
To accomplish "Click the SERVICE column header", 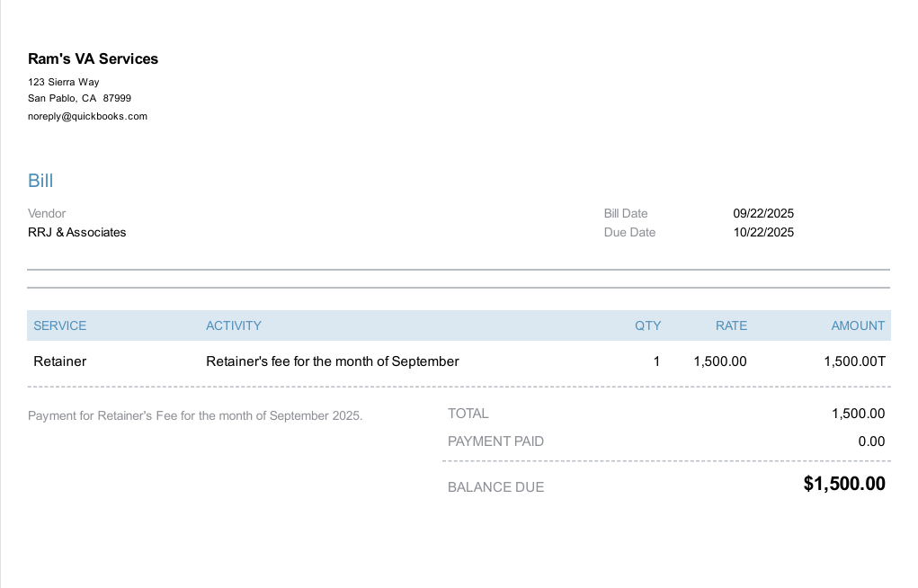I will point(59,325).
